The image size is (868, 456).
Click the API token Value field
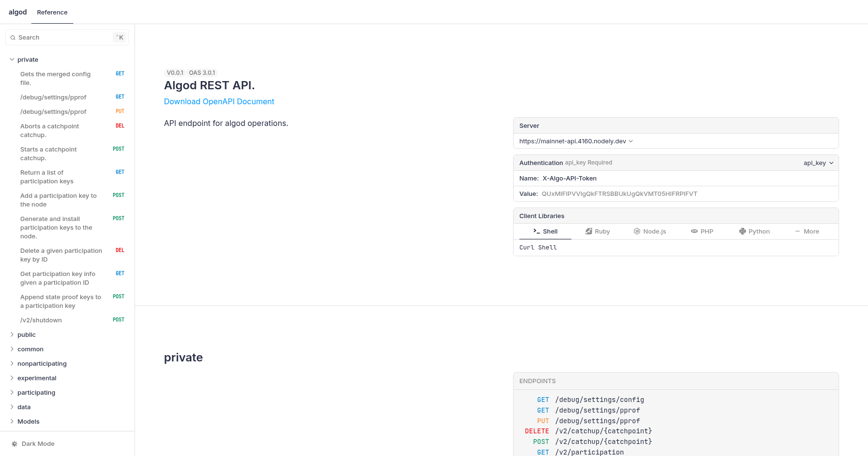coord(619,194)
